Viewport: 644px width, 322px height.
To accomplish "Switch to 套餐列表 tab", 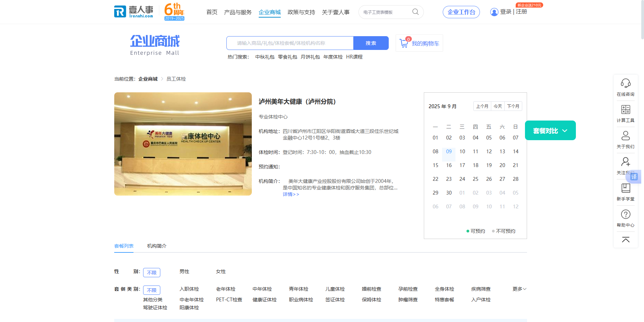I will (124, 246).
